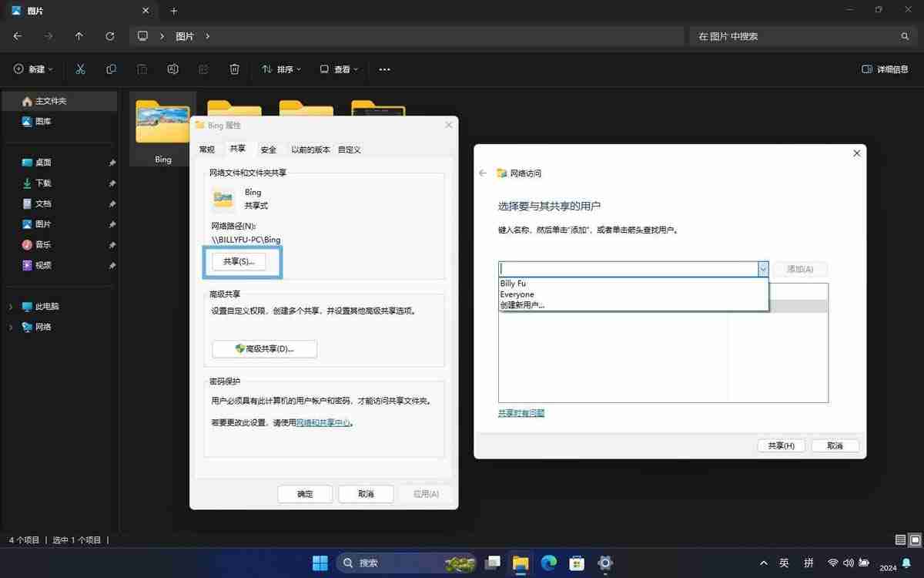Select the Cut icon on the toolbar

(x=80, y=69)
